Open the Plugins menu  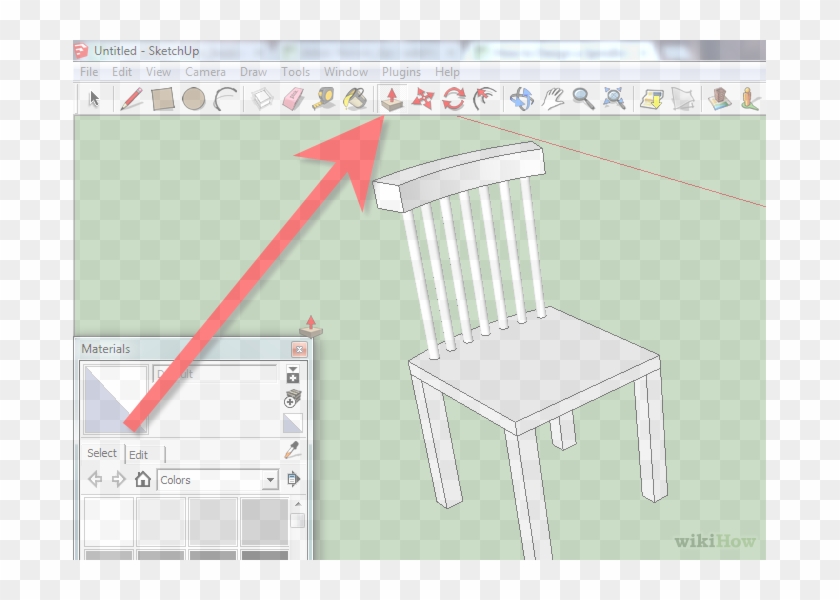click(401, 71)
